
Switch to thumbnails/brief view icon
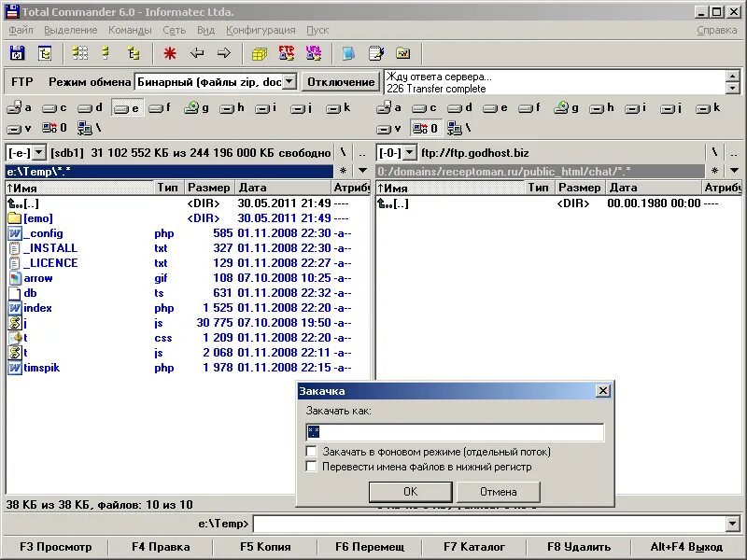coord(80,53)
